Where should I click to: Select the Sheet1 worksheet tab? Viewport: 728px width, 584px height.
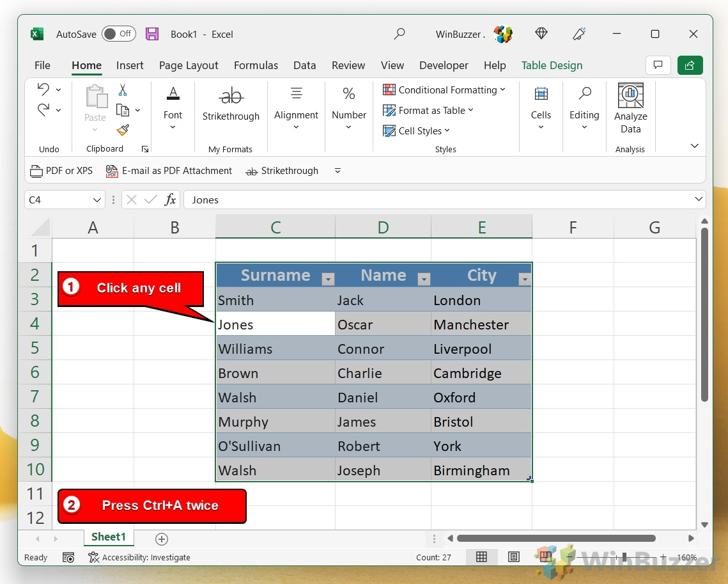(109, 537)
